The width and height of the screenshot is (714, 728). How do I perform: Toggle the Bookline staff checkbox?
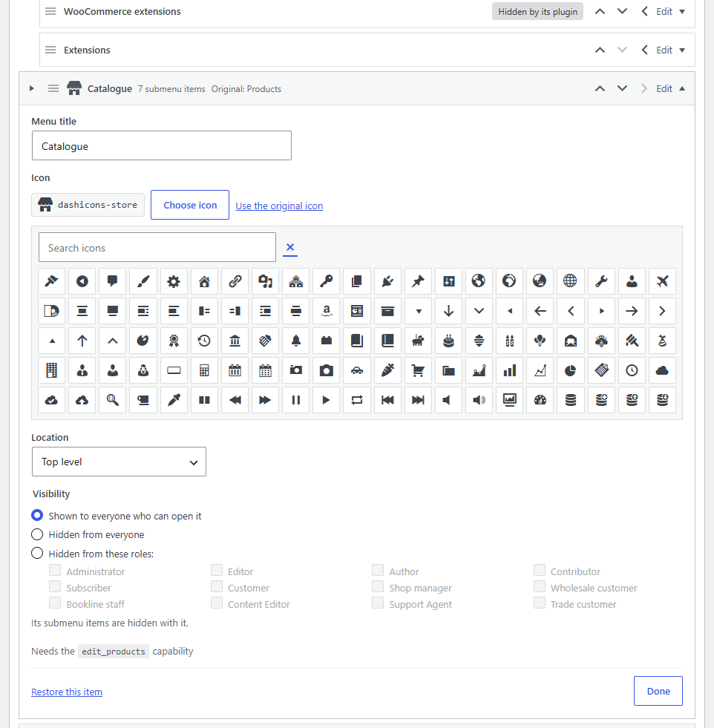click(x=55, y=603)
